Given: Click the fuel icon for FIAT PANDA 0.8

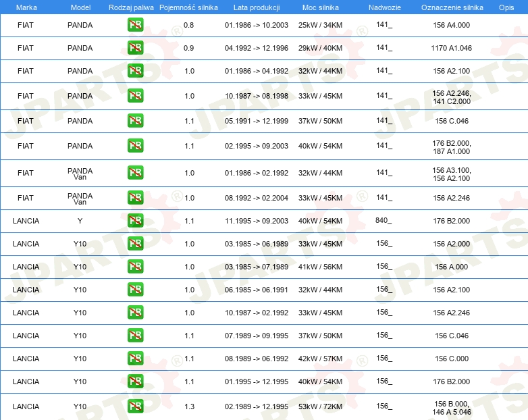Looking at the screenshot, I should coord(135,24).
